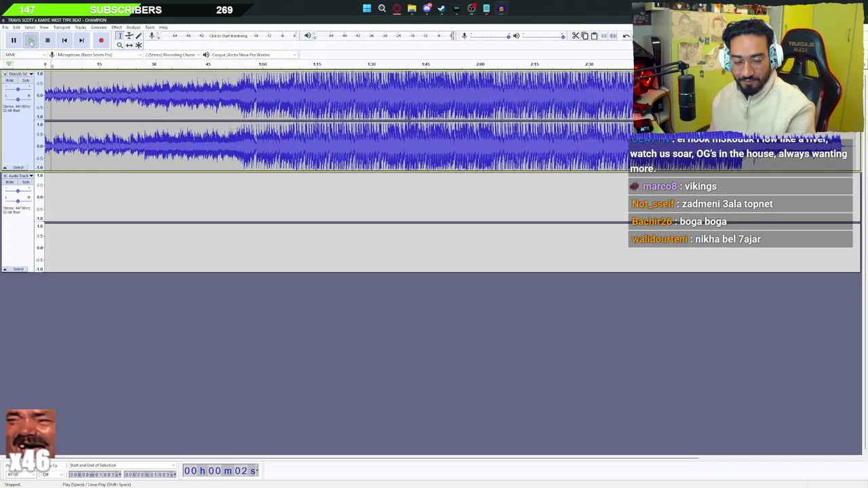The image size is (868, 488).
Task: Select the Multi-tool asterisk icon
Action: tap(138, 45)
